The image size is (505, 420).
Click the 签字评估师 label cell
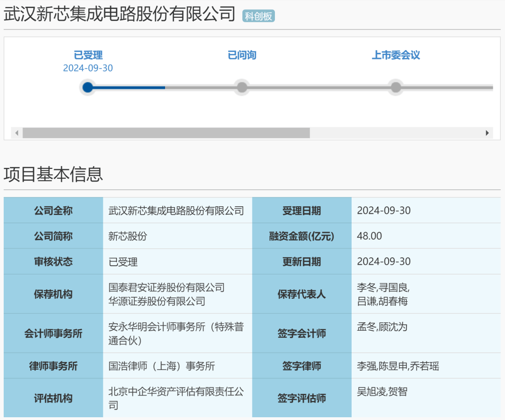(x=302, y=398)
